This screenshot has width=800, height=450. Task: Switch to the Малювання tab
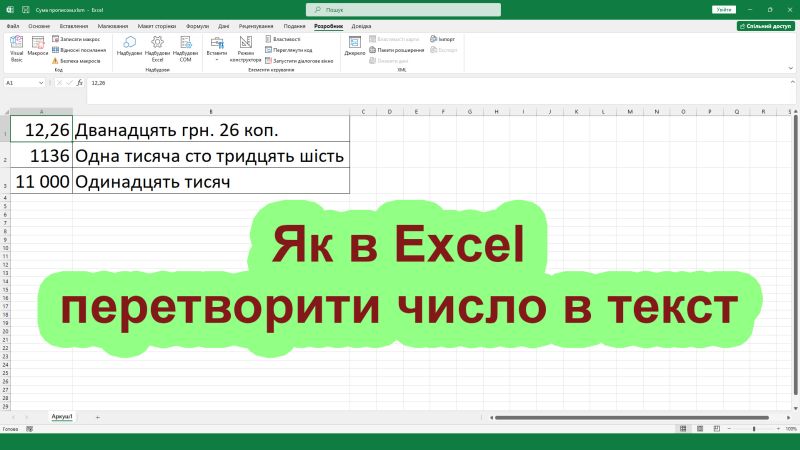[113, 26]
